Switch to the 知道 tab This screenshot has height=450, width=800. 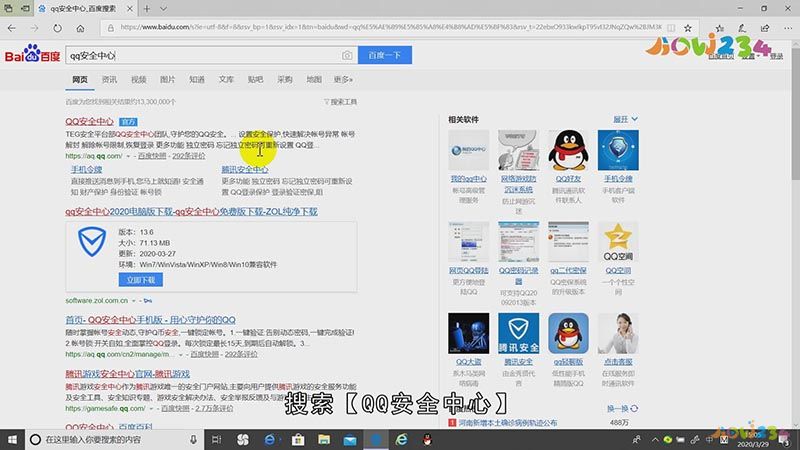[196, 80]
